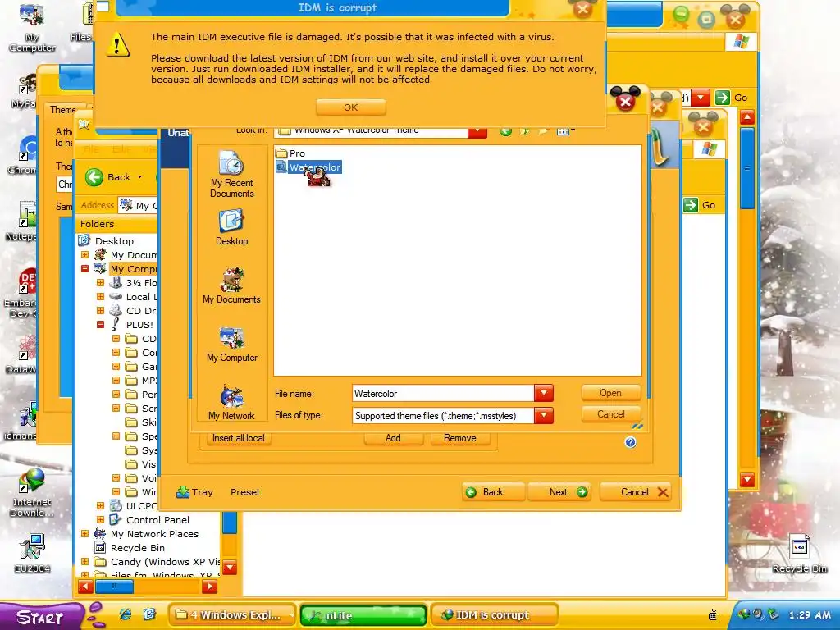840x630 pixels.
Task: Select the Candy (Windows XP Vis... folder
Action: 165,561
